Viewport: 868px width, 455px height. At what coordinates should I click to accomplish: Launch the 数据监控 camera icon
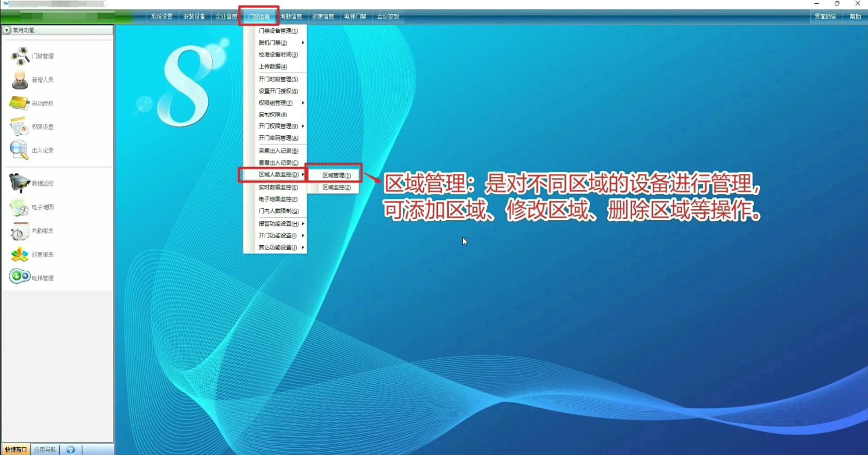click(x=20, y=183)
